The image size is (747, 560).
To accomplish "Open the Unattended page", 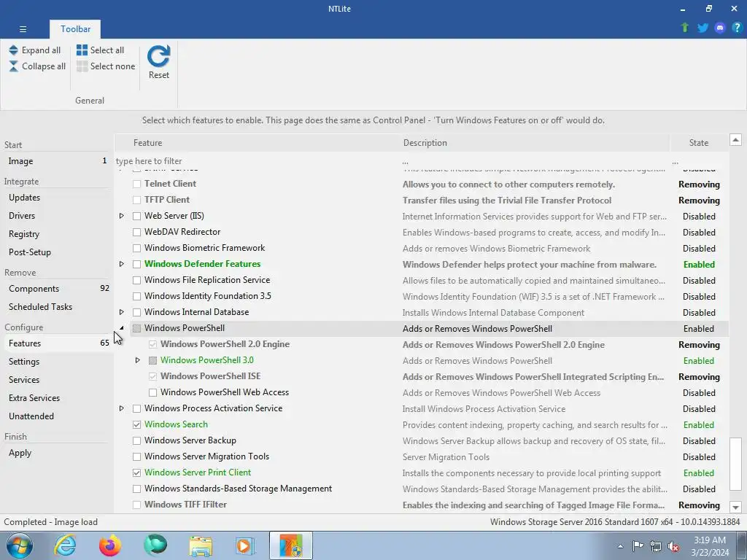I will click(57, 416).
